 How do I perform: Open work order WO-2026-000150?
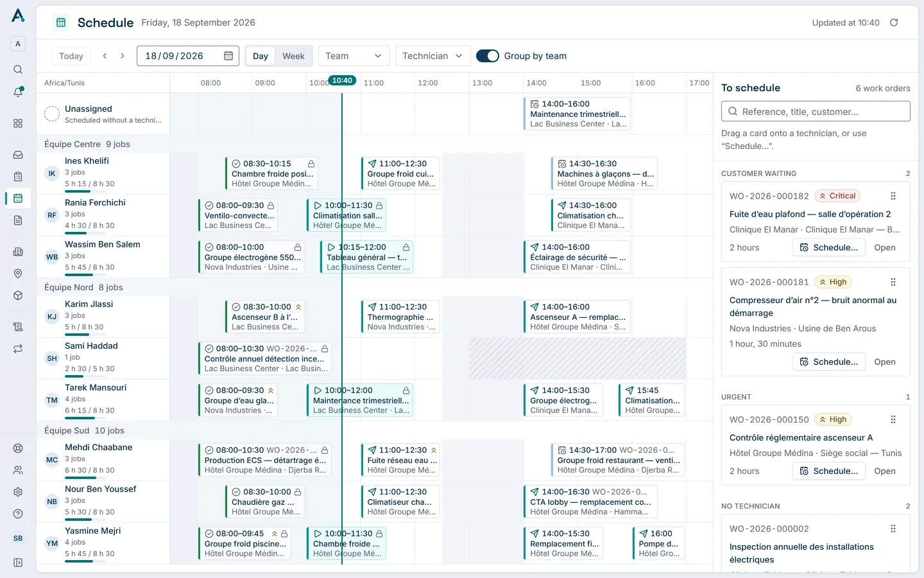[885, 471]
